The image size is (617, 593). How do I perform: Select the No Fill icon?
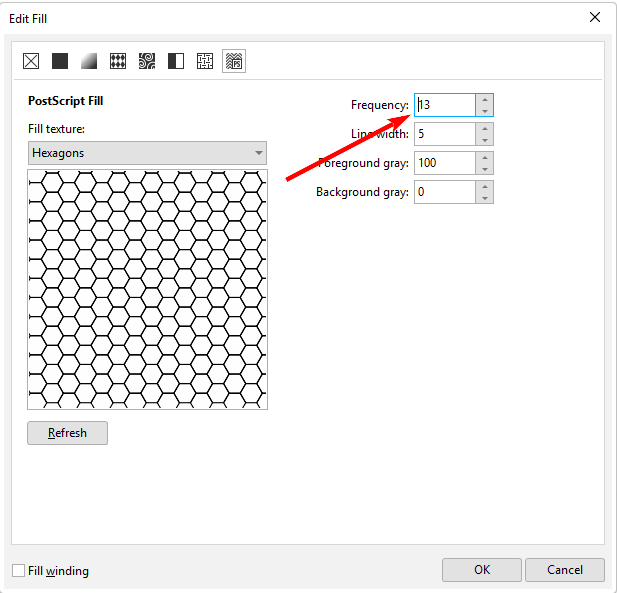(x=31, y=61)
